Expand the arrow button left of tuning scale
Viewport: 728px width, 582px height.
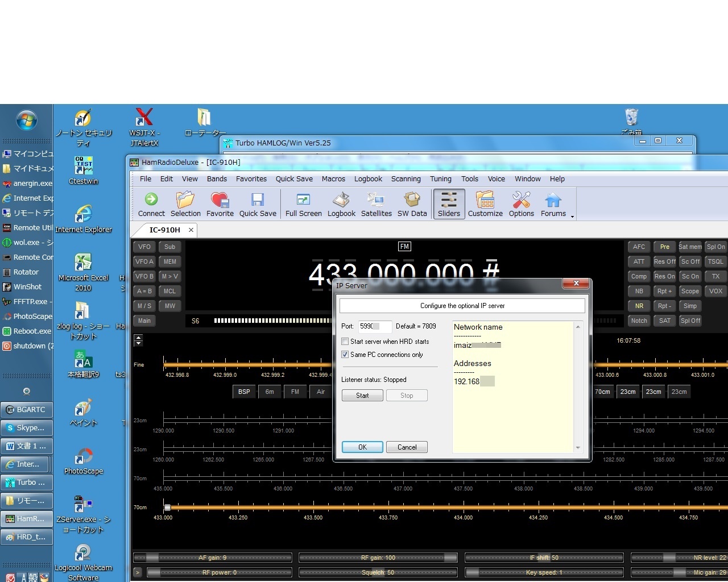138,340
